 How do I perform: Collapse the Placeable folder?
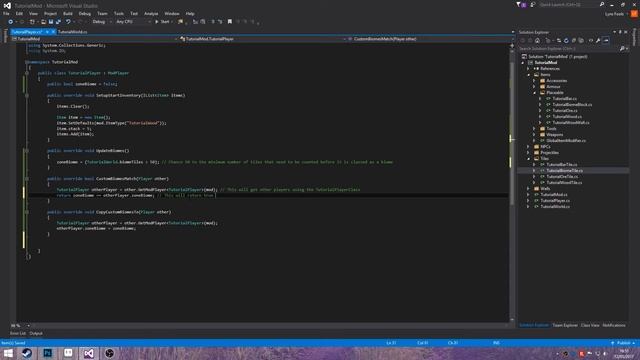pos(534,93)
